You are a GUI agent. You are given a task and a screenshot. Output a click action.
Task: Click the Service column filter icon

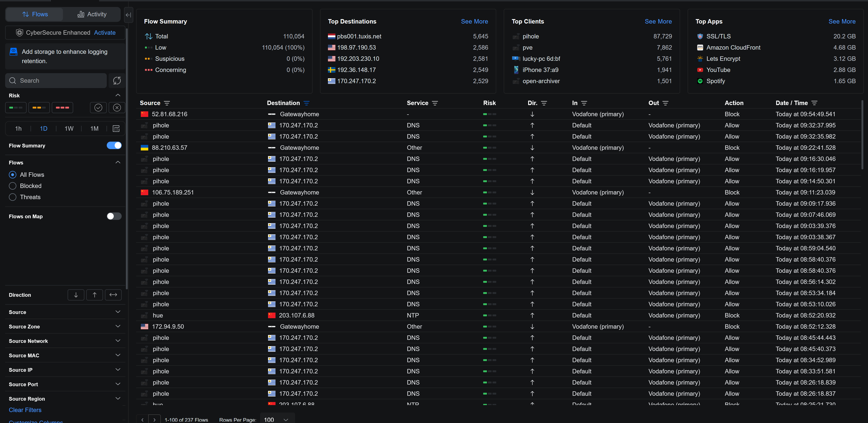[x=435, y=103]
